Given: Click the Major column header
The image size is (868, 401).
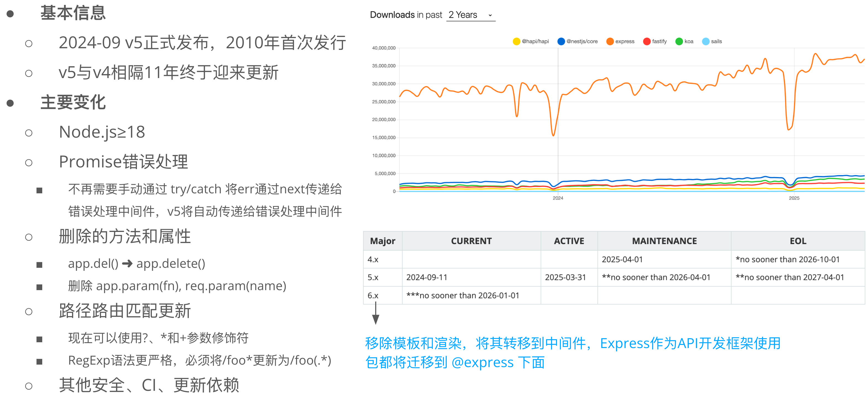Looking at the screenshot, I should click(382, 241).
